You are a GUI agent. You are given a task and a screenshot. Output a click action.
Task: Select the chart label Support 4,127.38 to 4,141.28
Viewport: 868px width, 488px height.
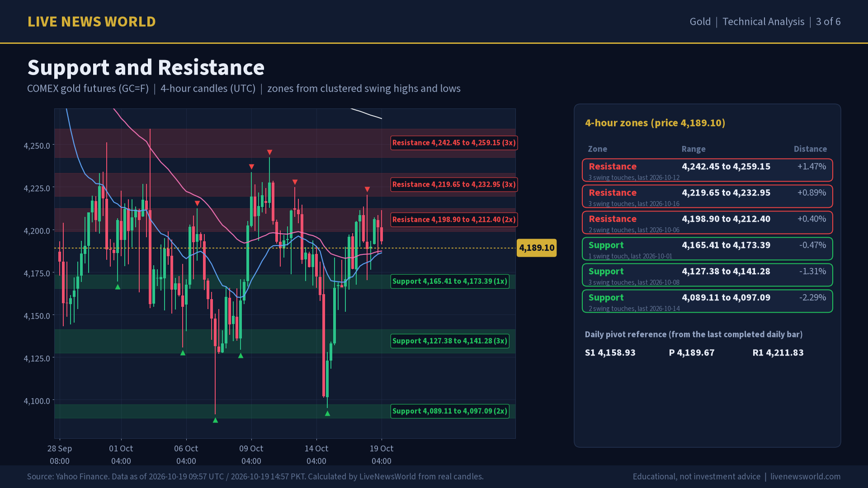[450, 341]
